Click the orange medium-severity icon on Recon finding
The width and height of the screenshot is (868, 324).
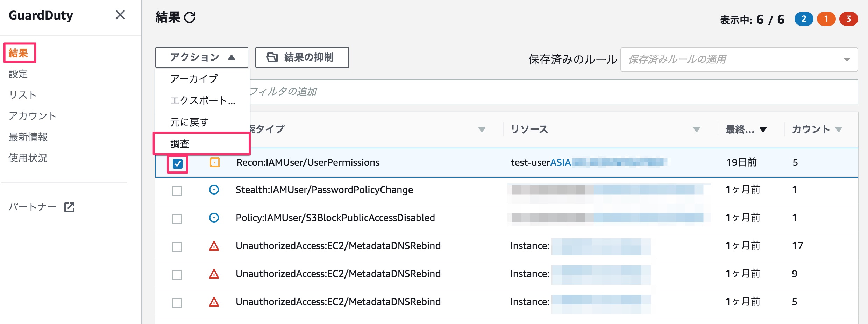tap(214, 162)
